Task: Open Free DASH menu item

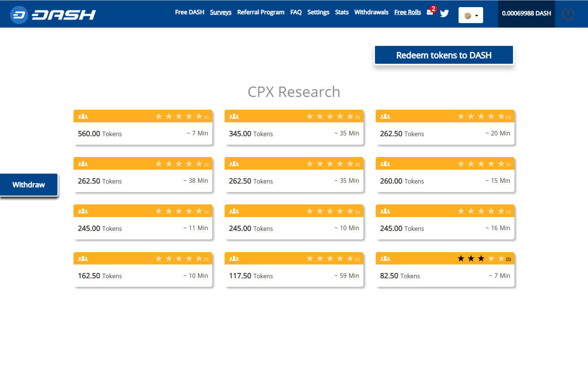Action: point(190,12)
